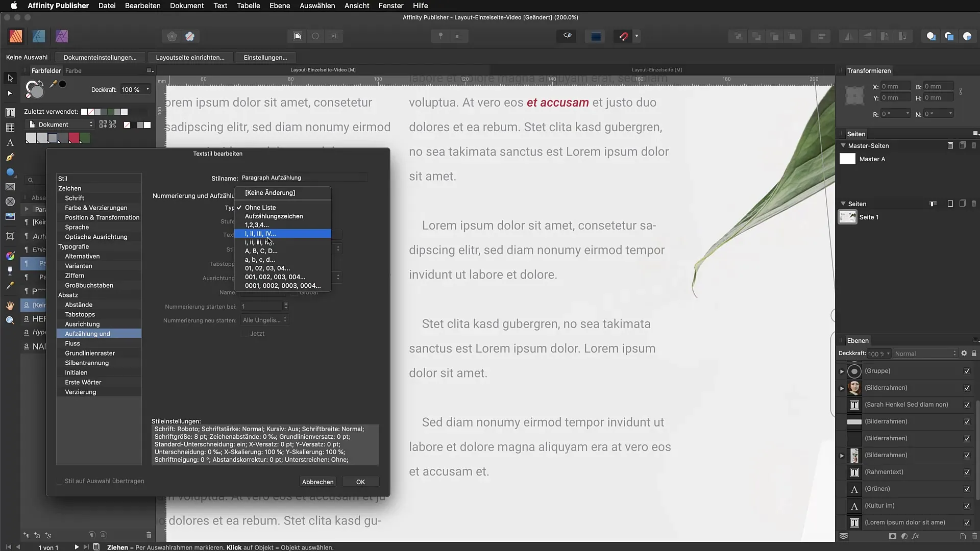Viewport: 980px width, 551px height.
Task: Select the green color swatch
Action: [x=85, y=138]
